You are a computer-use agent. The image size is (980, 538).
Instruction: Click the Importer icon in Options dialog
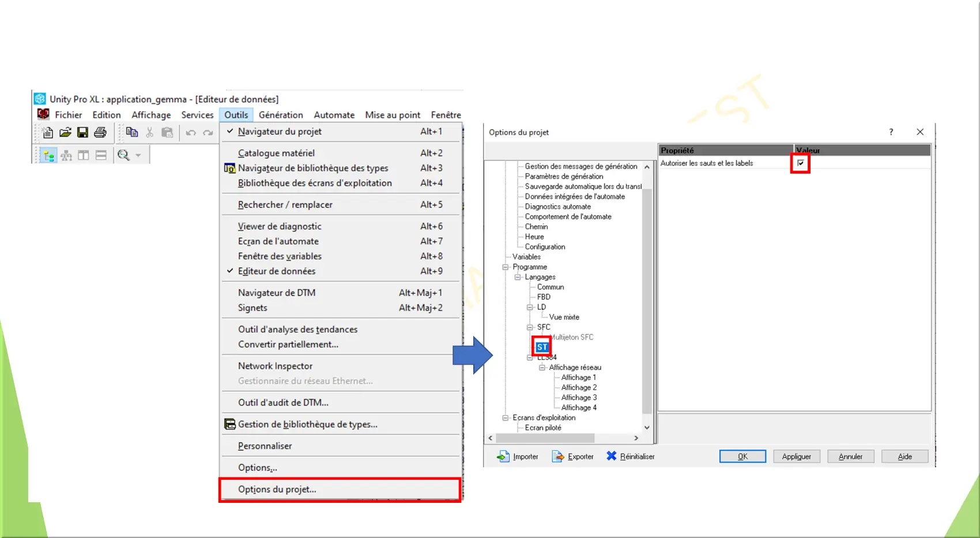(503, 456)
